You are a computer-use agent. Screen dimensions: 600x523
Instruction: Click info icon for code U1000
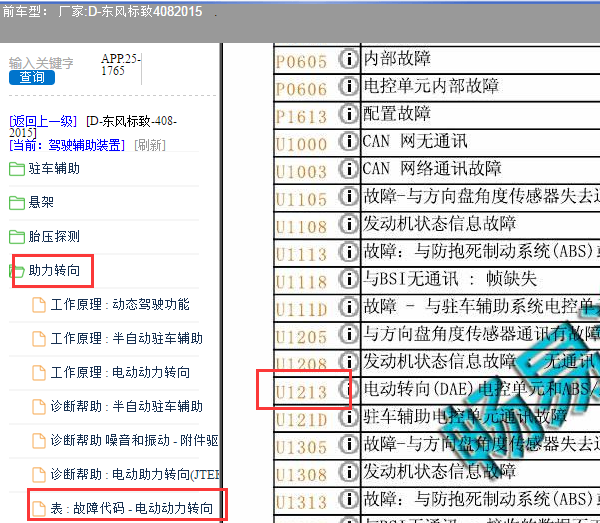348,141
